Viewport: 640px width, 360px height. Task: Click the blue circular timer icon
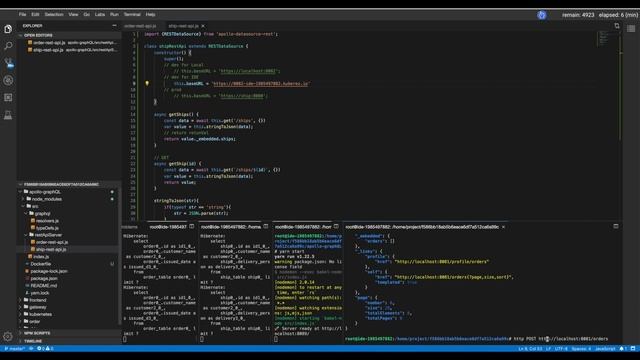coord(542,15)
